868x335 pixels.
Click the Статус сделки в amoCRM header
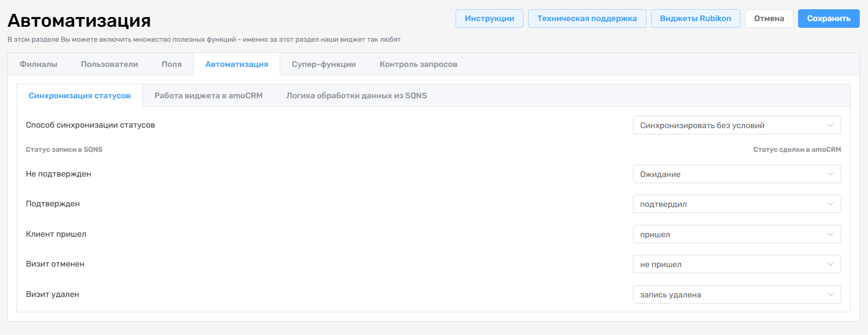(x=797, y=150)
